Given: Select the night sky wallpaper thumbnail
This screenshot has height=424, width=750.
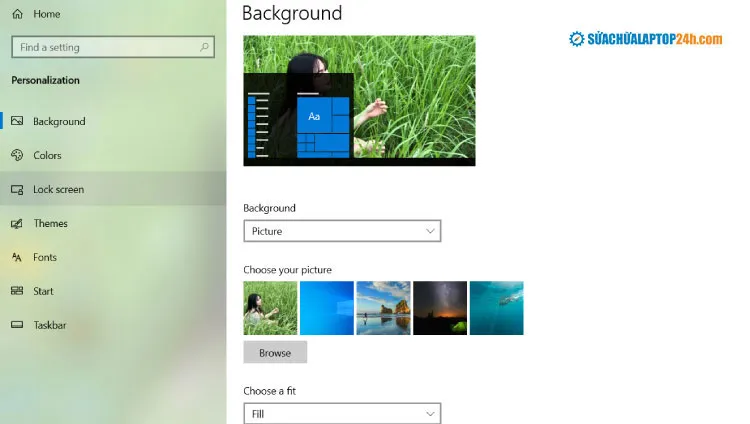Looking at the screenshot, I should [440, 308].
